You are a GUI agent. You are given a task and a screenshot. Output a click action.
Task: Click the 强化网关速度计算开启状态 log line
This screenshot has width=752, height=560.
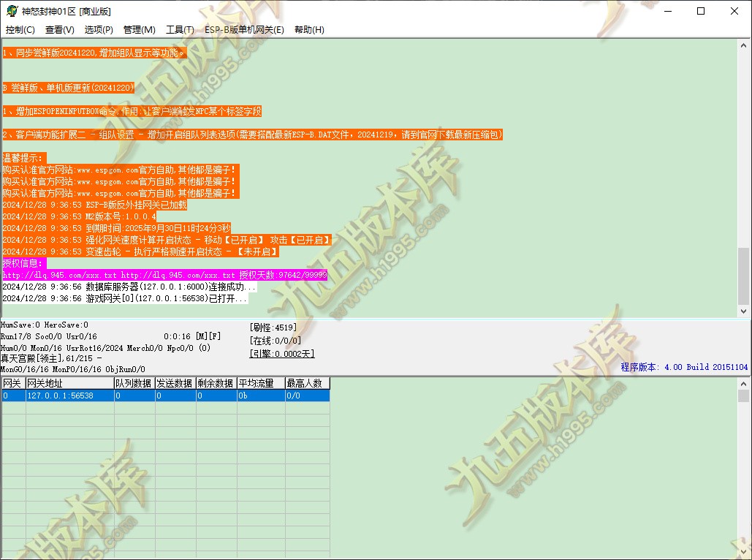tap(167, 240)
